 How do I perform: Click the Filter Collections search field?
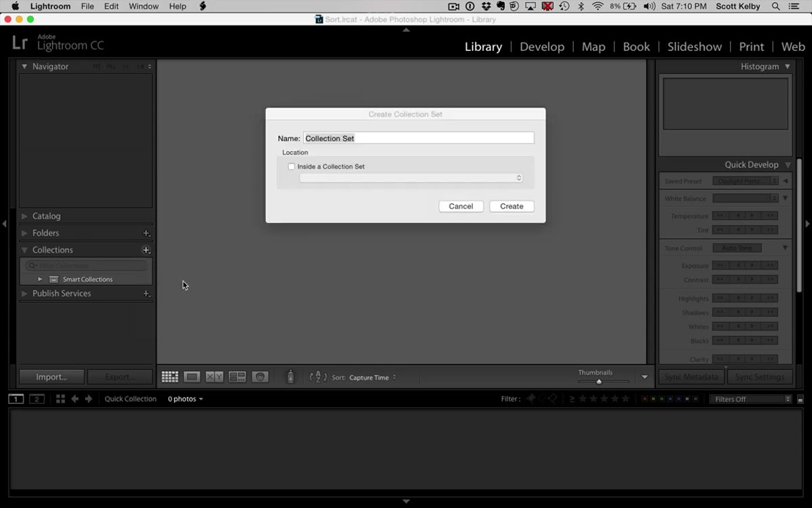(x=86, y=266)
